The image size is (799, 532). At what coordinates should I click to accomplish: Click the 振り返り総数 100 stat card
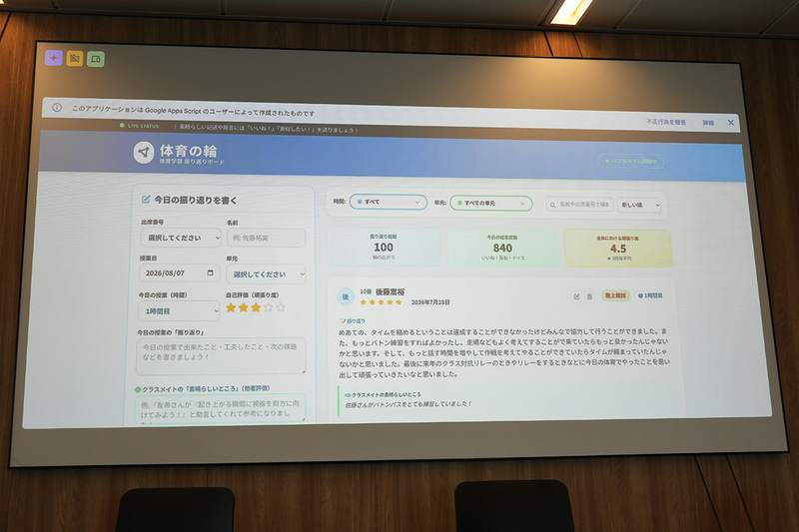tap(384, 247)
